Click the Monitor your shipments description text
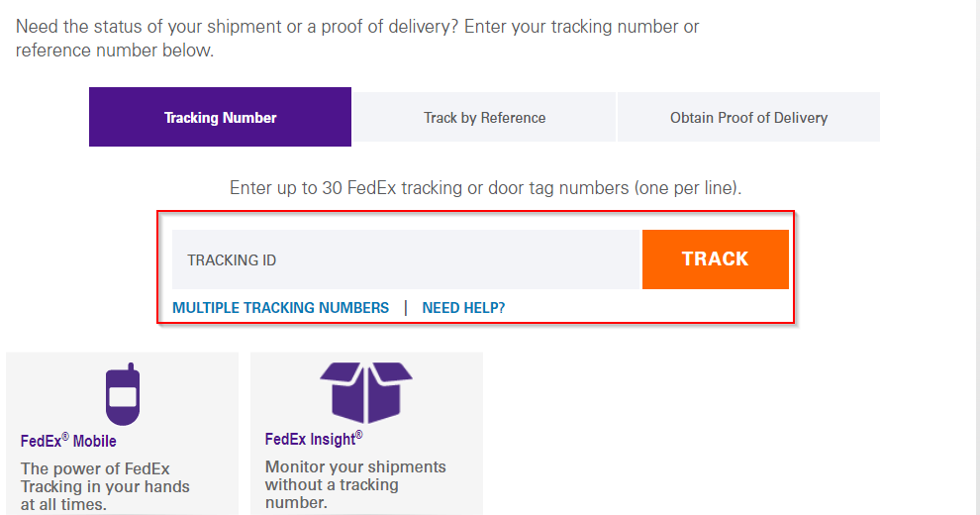The image size is (980, 515). (x=355, y=484)
